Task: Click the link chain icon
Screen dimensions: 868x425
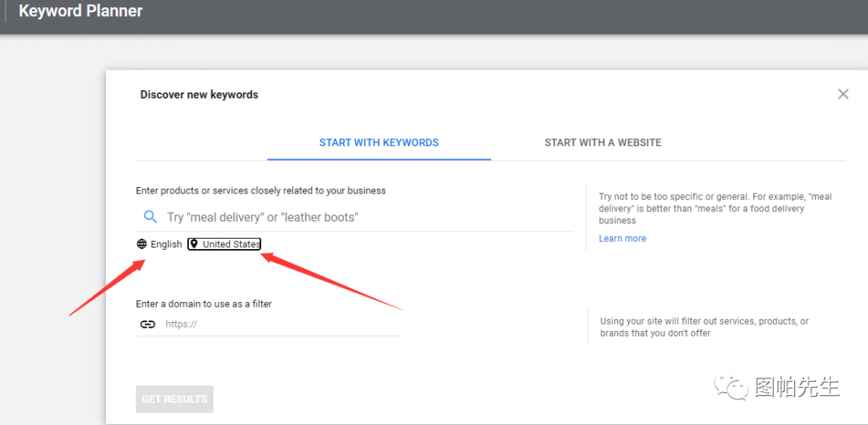Action: [x=147, y=325]
